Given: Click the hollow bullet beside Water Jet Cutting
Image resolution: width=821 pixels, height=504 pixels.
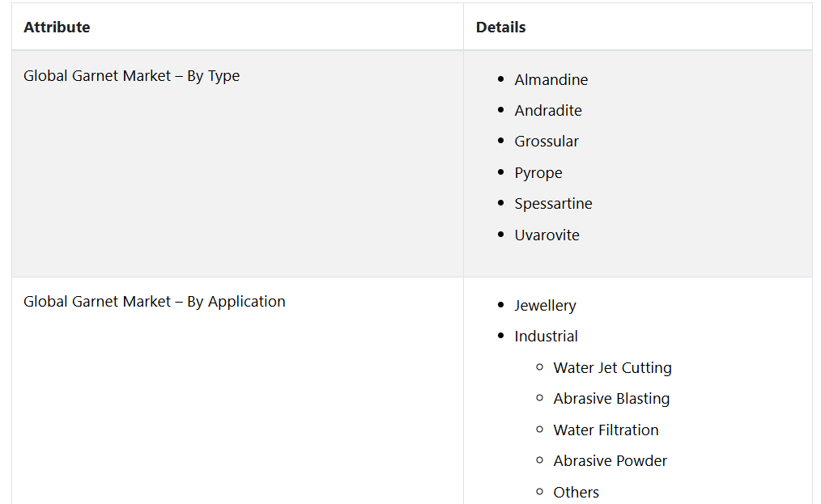Looking at the screenshot, I should pos(540,367).
